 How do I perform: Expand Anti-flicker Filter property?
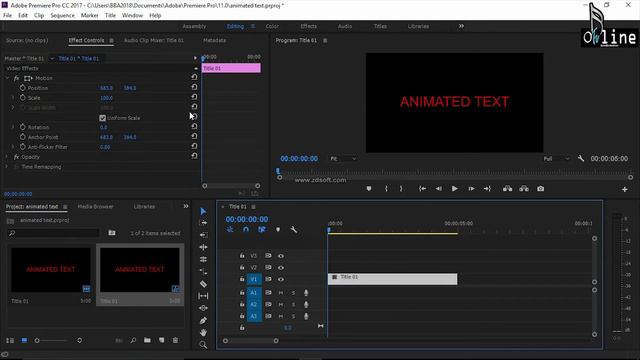13,147
